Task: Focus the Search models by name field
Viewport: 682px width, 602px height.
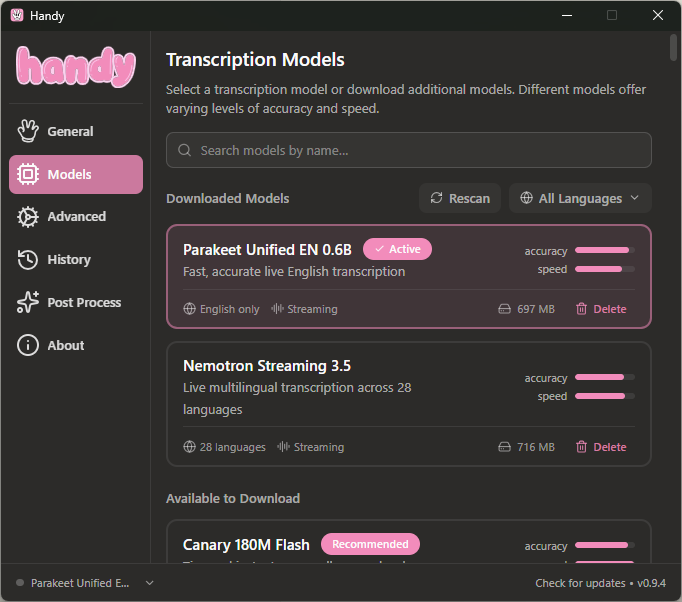Action: 408,150
